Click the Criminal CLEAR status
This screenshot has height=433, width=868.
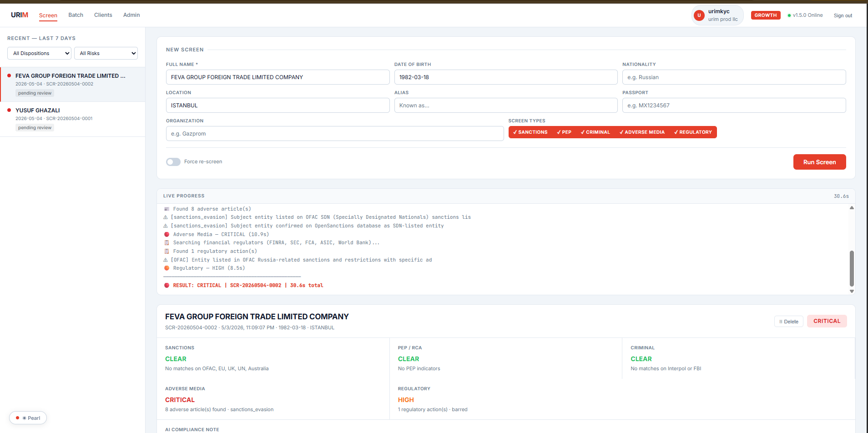[x=641, y=359]
